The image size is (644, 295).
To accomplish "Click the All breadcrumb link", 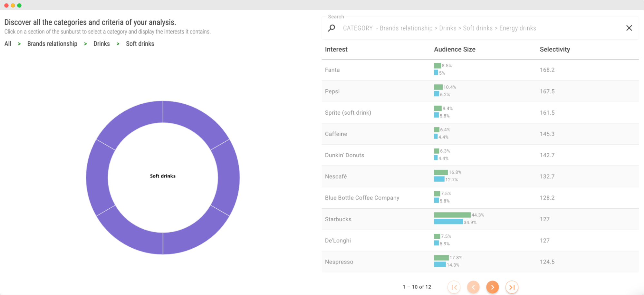I will (8, 44).
